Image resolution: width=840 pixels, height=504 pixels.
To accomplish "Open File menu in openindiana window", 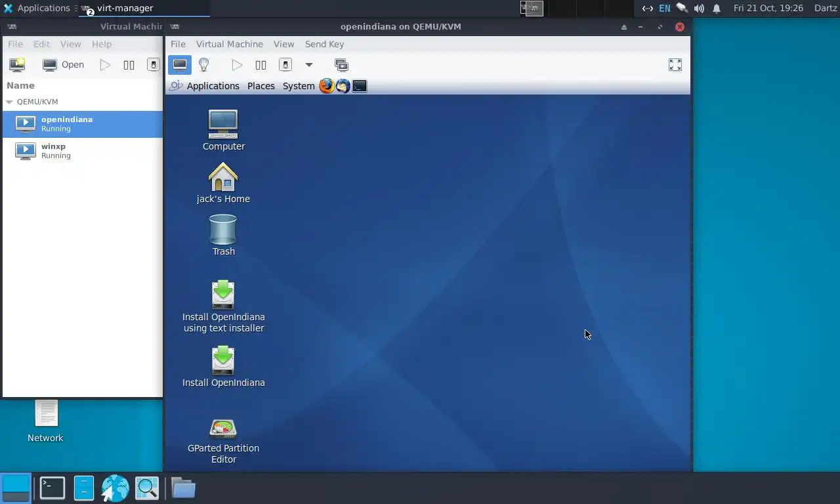I will 178,44.
